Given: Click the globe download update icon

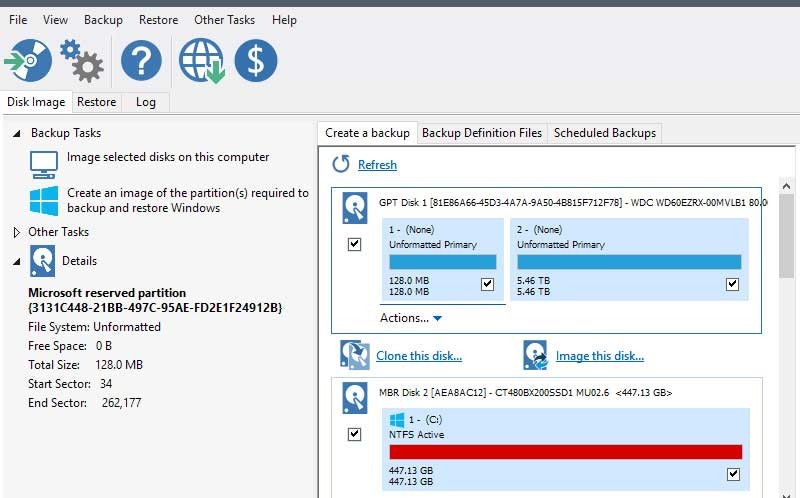Looking at the screenshot, I should click(200, 62).
